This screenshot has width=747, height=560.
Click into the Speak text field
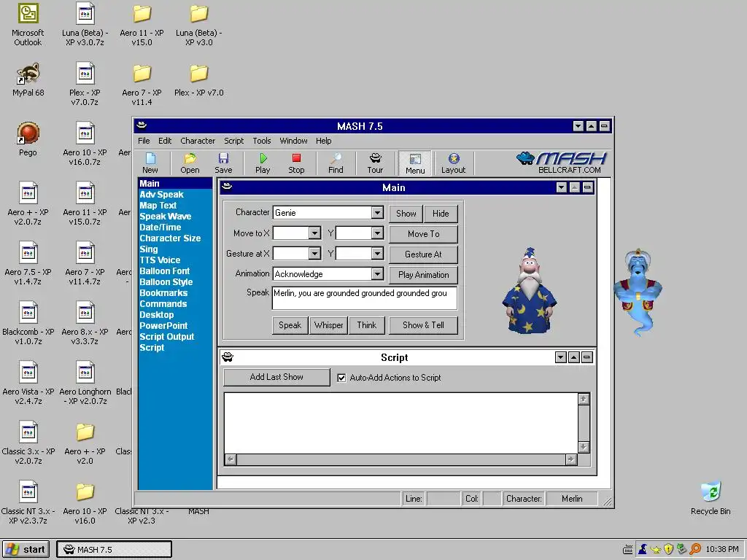click(365, 298)
